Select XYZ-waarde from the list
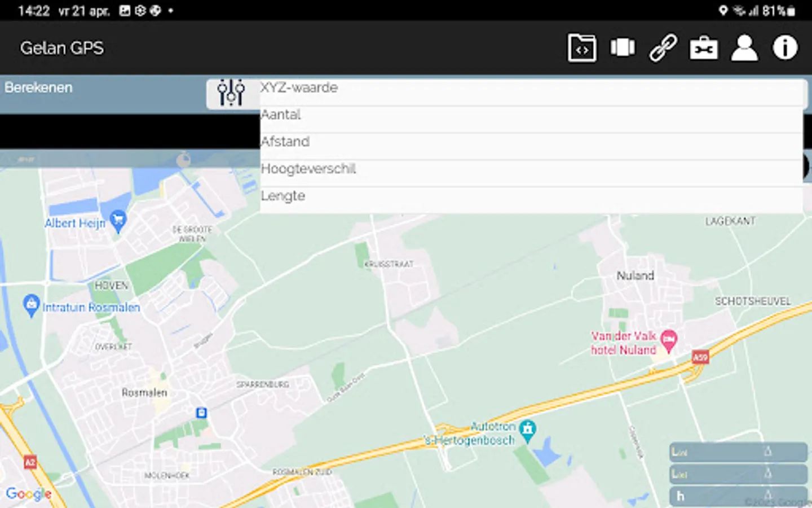This screenshot has width=812, height=508. [x=531, y=92]
